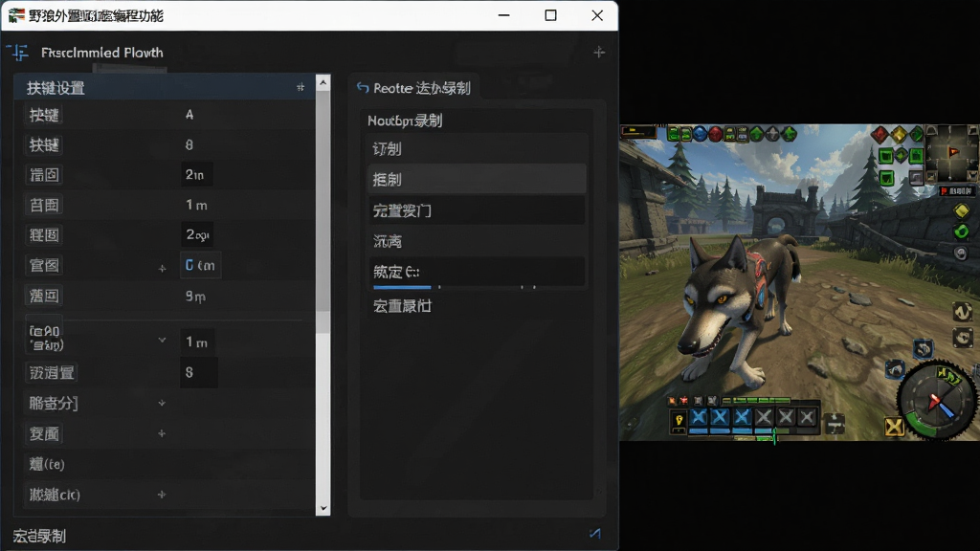980x551 pixels.
Task: Click the 9m value in the settings list
Action: [x=195, y=297]
